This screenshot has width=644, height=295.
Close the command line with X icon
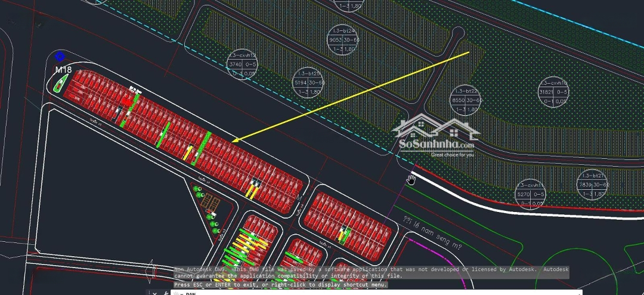click(153, 293)
